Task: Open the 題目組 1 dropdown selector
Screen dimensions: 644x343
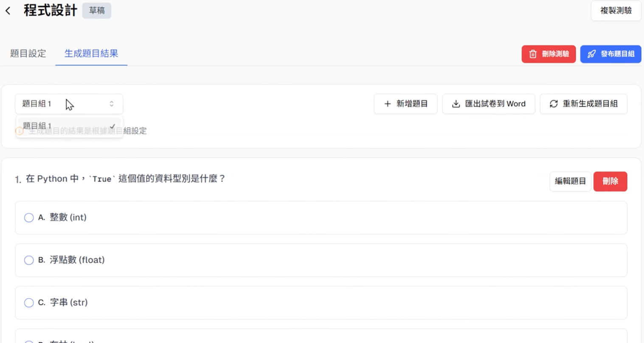Action: 69,104
